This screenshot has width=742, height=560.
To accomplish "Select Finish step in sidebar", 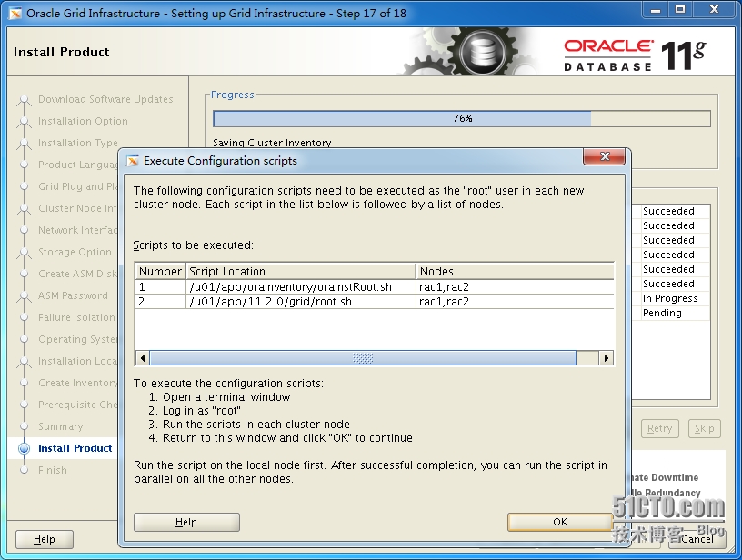I will 53,470.
